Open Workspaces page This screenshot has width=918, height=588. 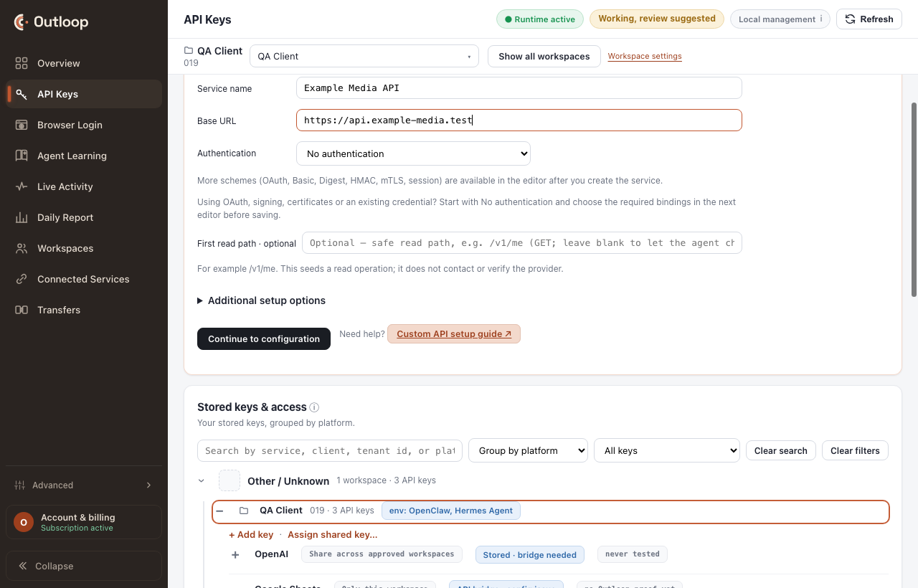(84, 248)
